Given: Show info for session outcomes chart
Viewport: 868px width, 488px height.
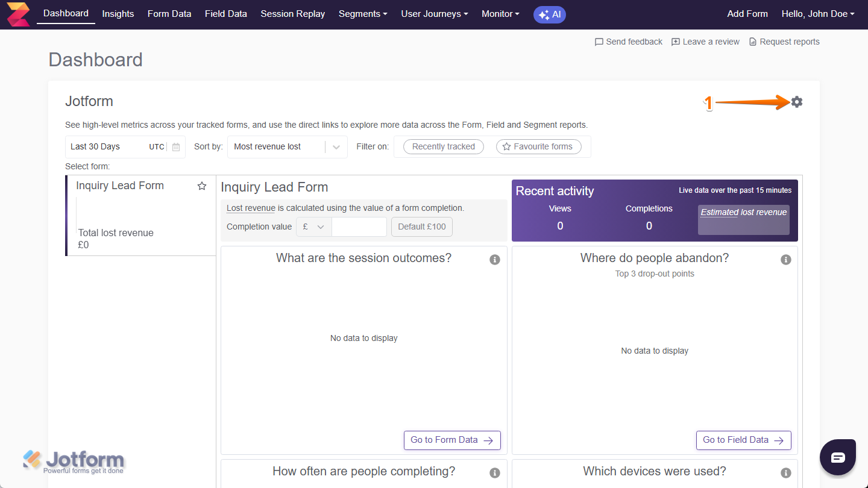Looking at the screenshot, I should point(495,260).
